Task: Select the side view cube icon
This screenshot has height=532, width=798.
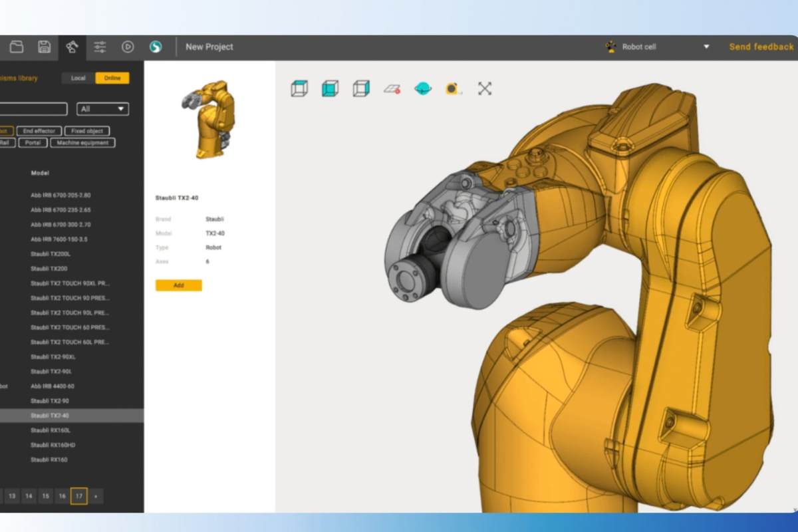Action: [x=361, y=88]
